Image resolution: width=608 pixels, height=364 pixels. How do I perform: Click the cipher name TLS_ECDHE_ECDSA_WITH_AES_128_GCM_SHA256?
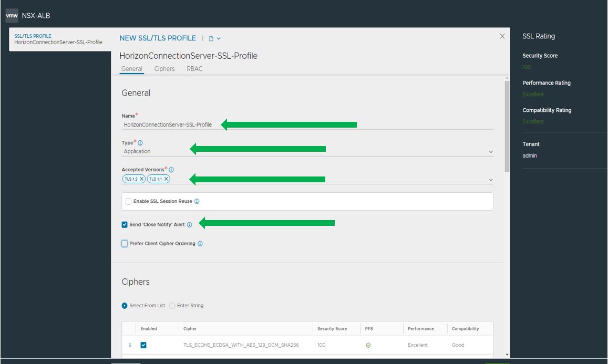tap(241, 345)
